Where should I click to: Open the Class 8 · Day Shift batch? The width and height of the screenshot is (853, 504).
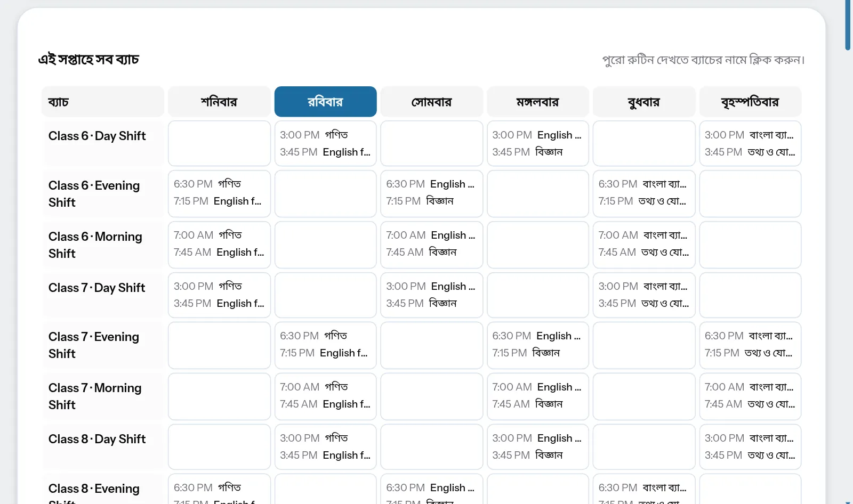click(x=97, y=440)
